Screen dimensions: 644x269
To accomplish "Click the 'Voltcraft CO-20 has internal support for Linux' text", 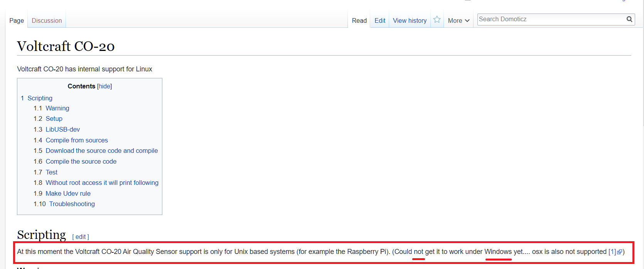I will 84,69.
